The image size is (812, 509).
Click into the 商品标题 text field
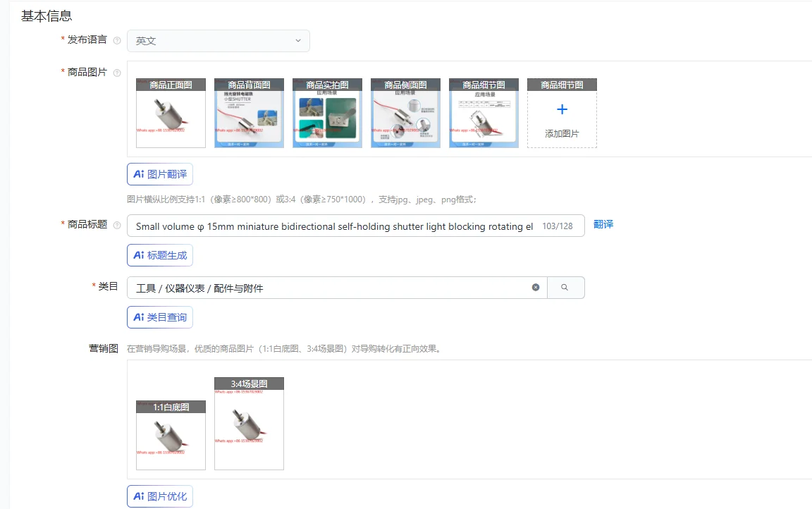(356, 226)
